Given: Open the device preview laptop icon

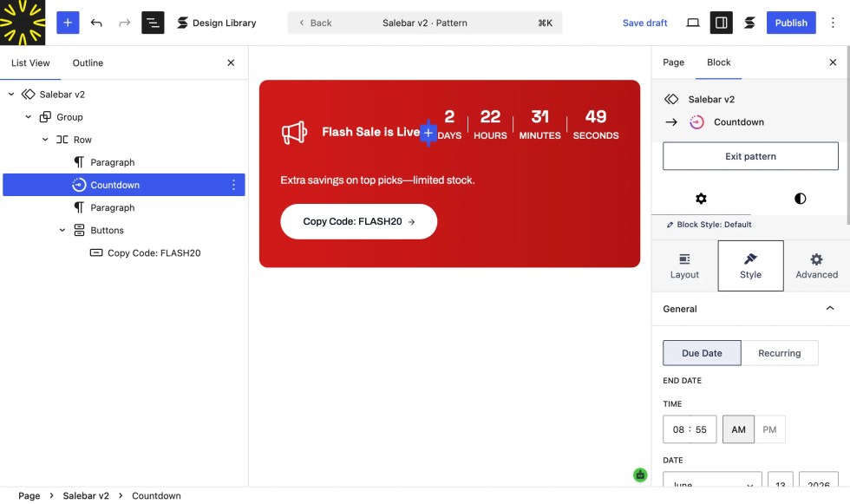Looking at the screenshot, I should (693, 23).
